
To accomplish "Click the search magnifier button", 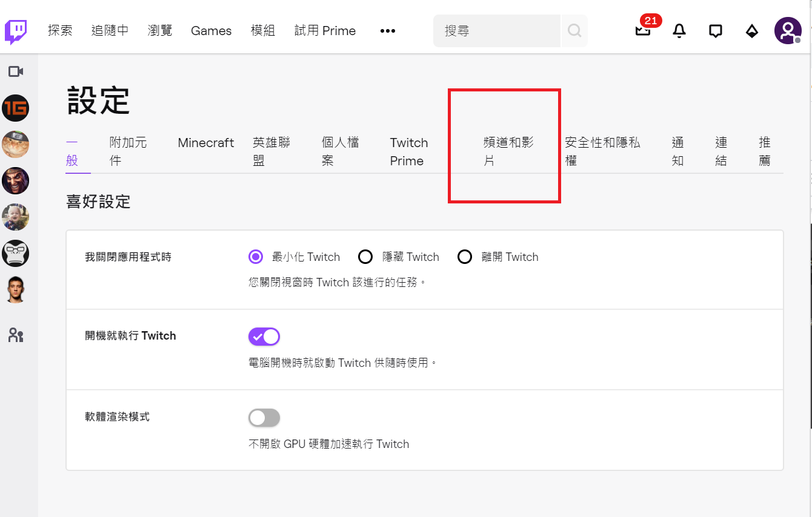I will (x=574, y=31).
